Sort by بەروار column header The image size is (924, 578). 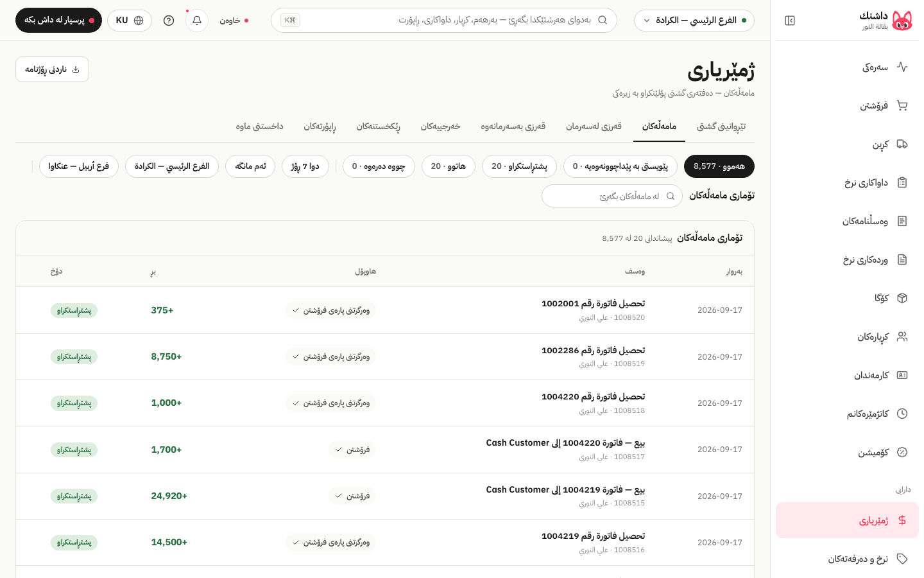[x=734, y=272]
